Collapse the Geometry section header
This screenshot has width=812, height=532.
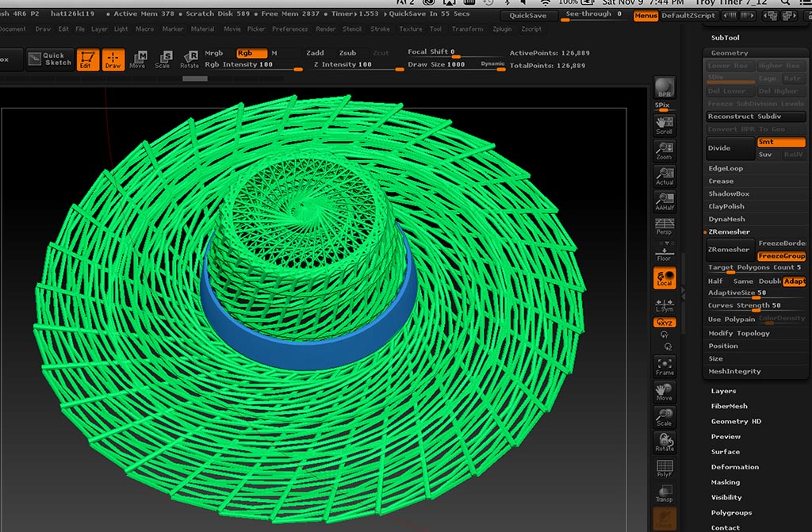click(x=730, y=53)
